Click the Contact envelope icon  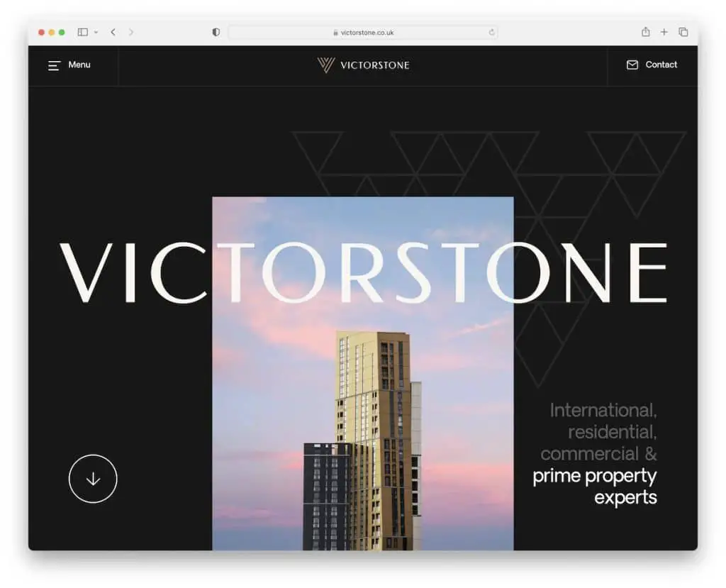click(x=632, y=65)
